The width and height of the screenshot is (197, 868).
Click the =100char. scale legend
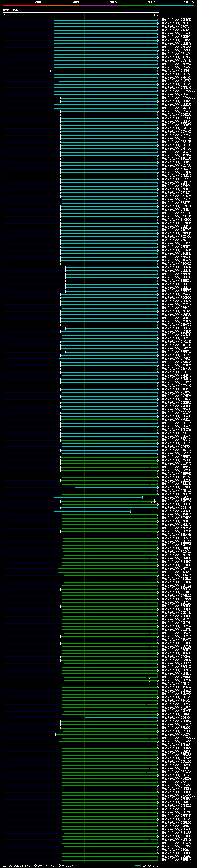pyautogui.click(x=146, y=866)
